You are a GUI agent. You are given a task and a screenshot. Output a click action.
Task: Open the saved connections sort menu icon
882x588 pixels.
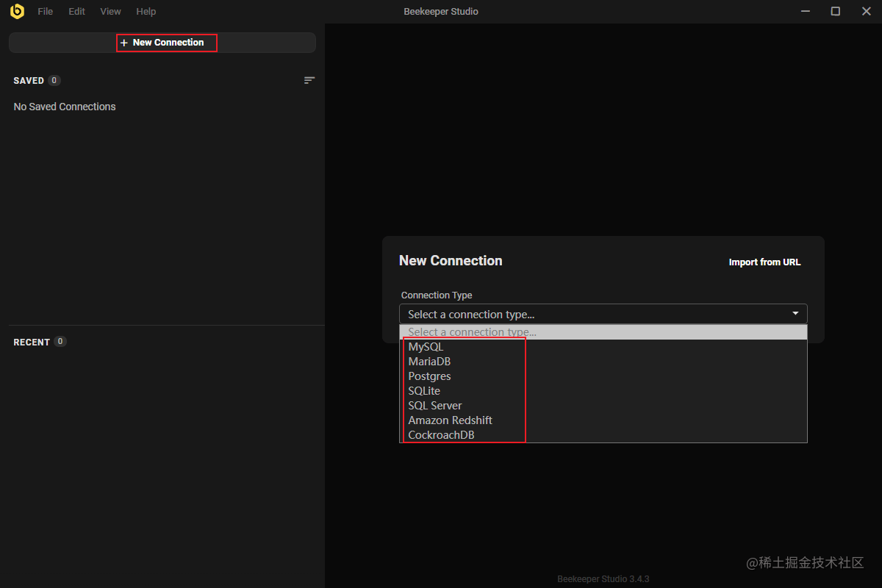click(309, 80)
